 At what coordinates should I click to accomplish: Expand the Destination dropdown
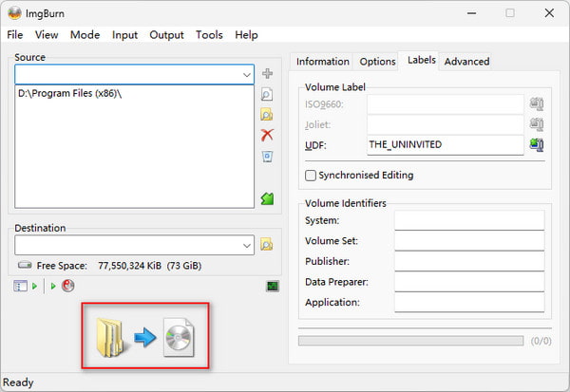pos(245,245)
